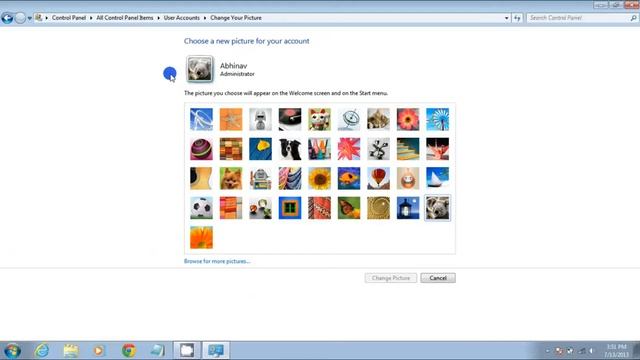Click the Cancel button
Image resolution: width=640 pixels, height=360 pixels.
[438, 278]
